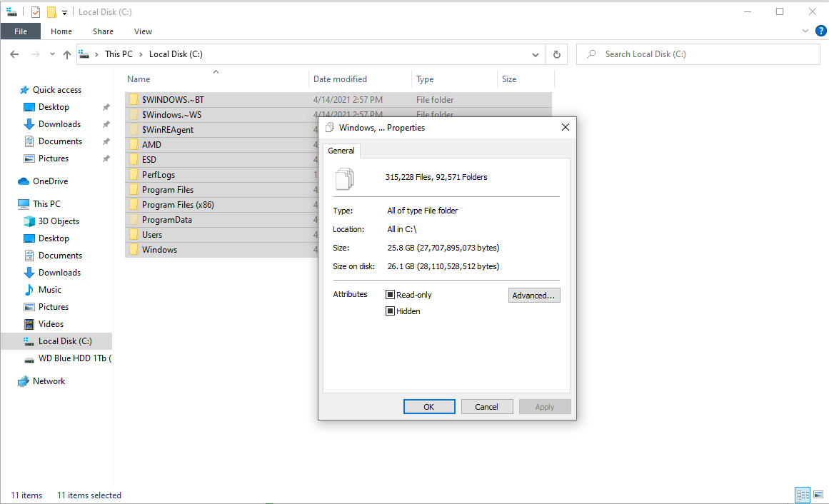Click the $WINDOWS.~BT folder icon
Viewport: 829px width, 504px height.
coord(134,99)
